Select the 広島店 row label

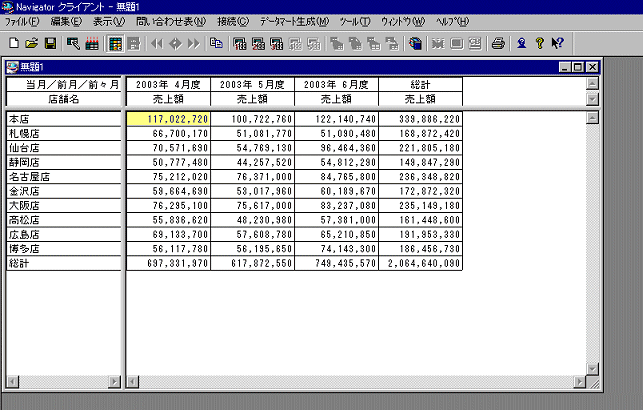[x=64, y=234]
